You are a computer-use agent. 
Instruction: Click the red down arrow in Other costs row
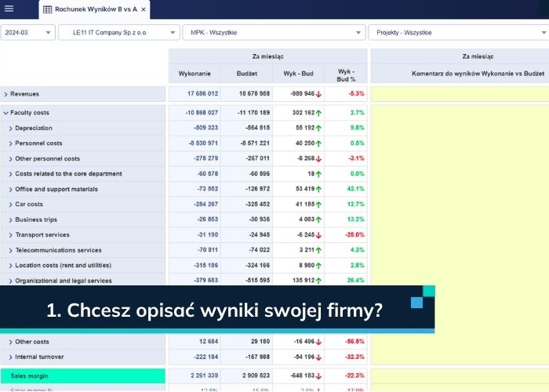pyautogui.click(x=318, y=342)
